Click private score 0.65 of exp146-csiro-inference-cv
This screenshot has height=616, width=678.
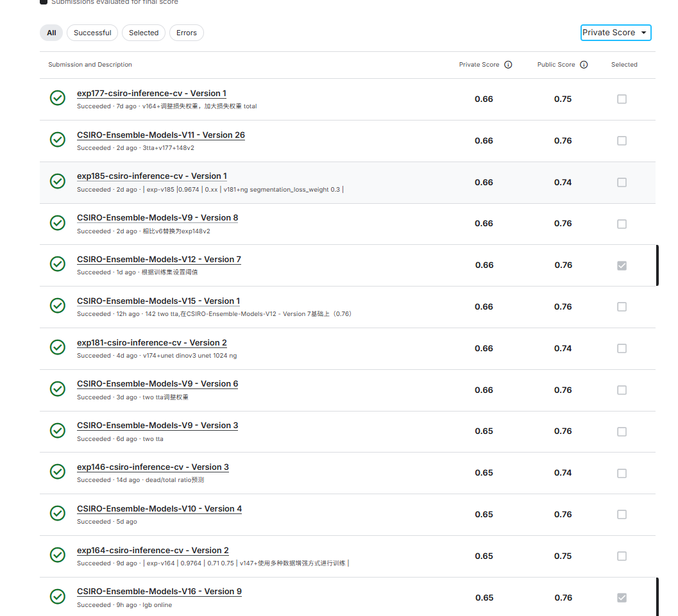click(484, 472)
